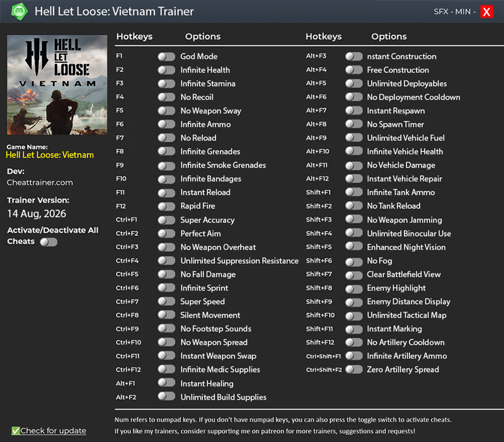Click the Hell Let Loose Vietnam cover art

point(57,85)
